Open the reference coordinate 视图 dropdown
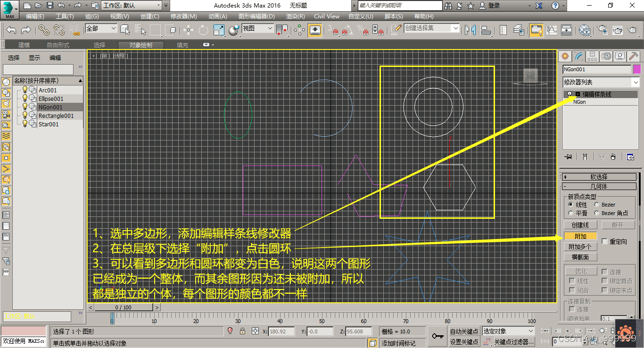This screenshot has width=644, height=348. point(257,29)
